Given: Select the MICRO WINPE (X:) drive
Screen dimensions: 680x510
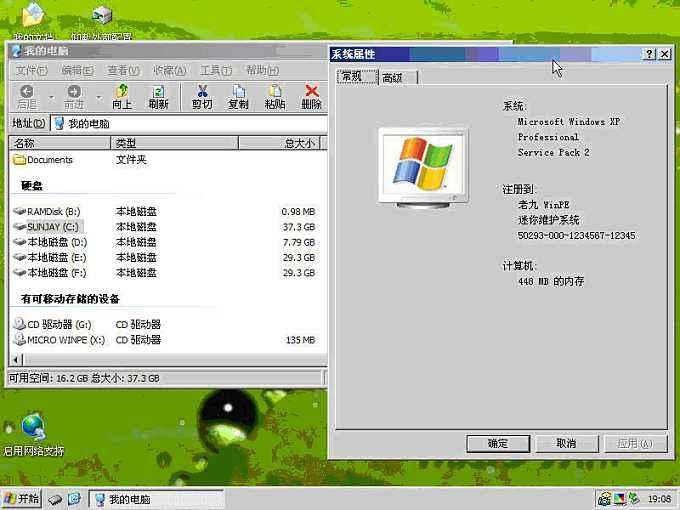Looking at the screenshot, I should 65,340.
